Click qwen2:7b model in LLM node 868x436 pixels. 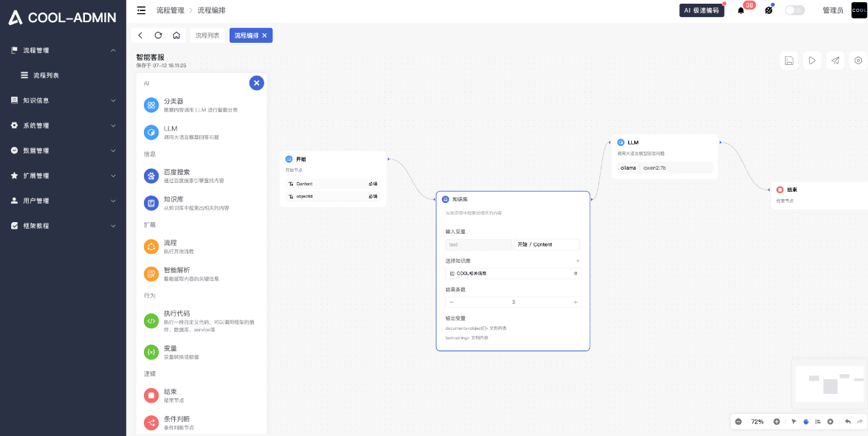pos(655,167)
